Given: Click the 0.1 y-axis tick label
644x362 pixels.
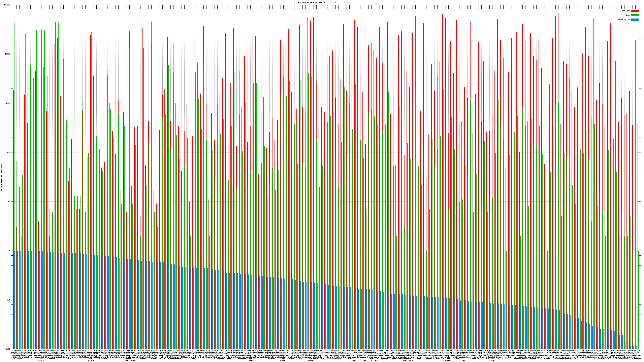Looking at the screenshot, I should (x=9, y=300).
